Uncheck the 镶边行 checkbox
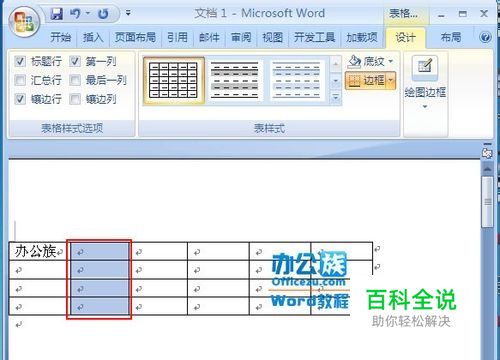The width and height of the screenshot is (500, 360). [20, 99]
